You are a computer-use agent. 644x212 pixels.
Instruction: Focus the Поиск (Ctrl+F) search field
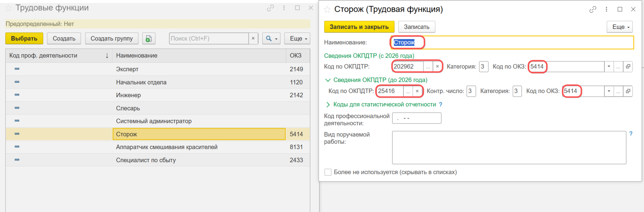pos(209,39)
